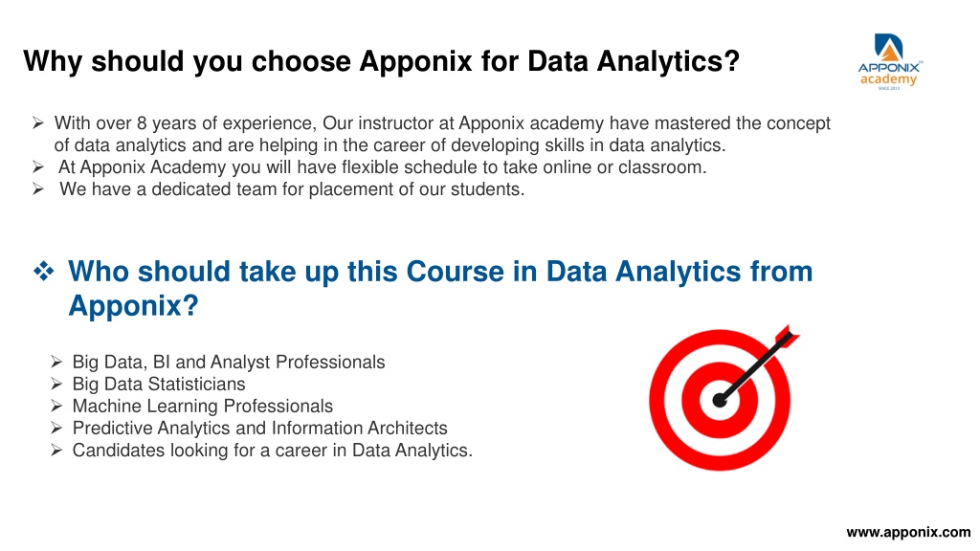Click the 'Who should take up this Course' heading

click(440, 288)
